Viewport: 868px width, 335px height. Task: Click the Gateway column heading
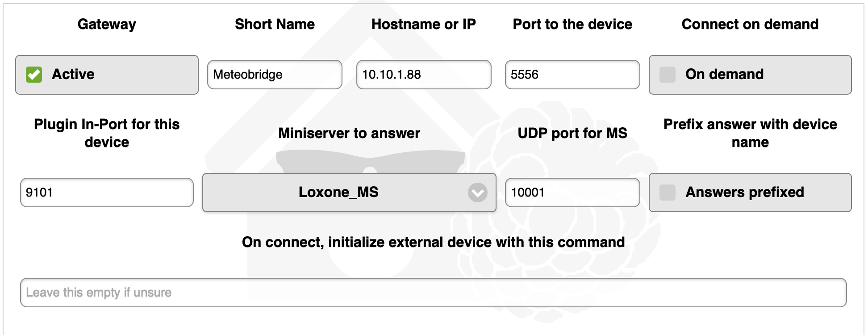107,24
